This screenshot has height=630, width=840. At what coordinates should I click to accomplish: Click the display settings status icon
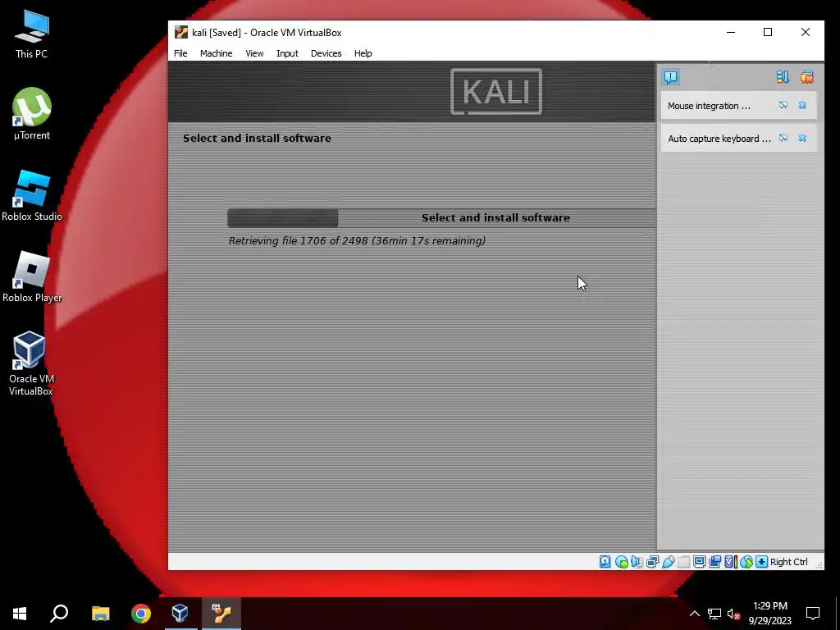click(x=699, y=561)
